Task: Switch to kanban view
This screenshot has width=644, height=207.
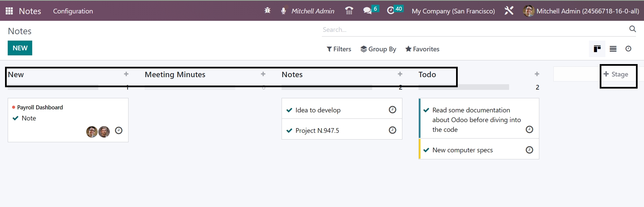Action: (597, 49)
